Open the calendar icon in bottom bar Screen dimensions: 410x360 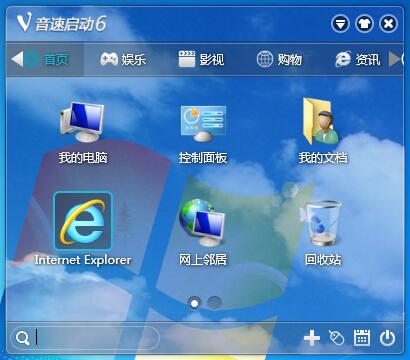click(x=362, y=338)
